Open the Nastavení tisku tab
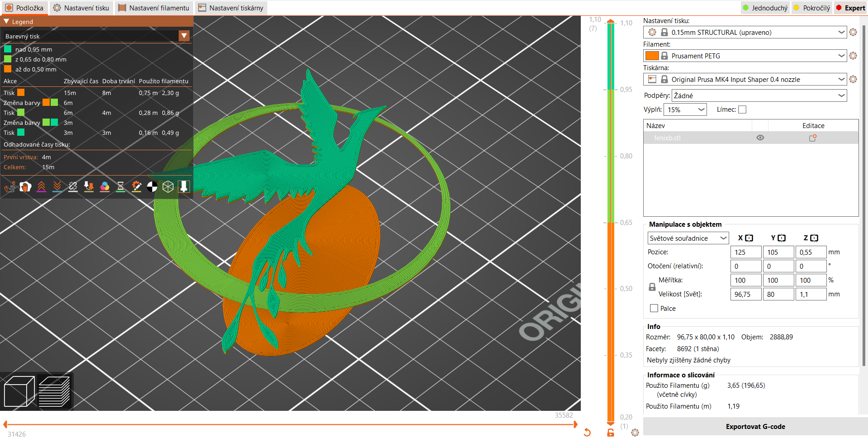 click(x=81, y=8)
